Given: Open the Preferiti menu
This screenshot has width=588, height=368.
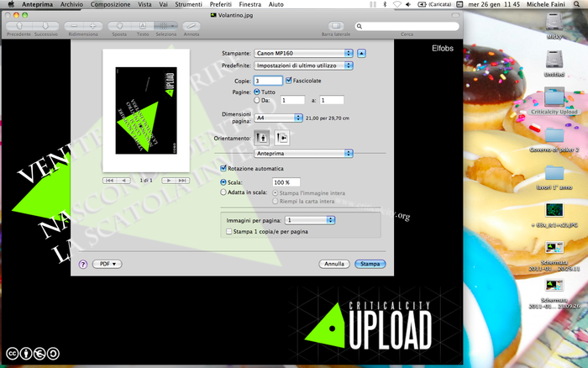Looking at the screenshot, I should pyautogui.click(x=220, y=4).
